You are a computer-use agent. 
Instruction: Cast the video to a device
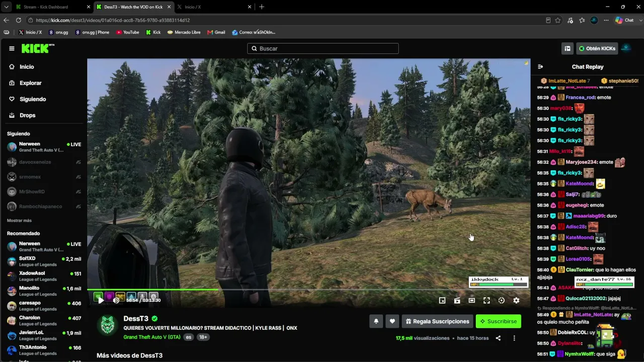(457, 300)
